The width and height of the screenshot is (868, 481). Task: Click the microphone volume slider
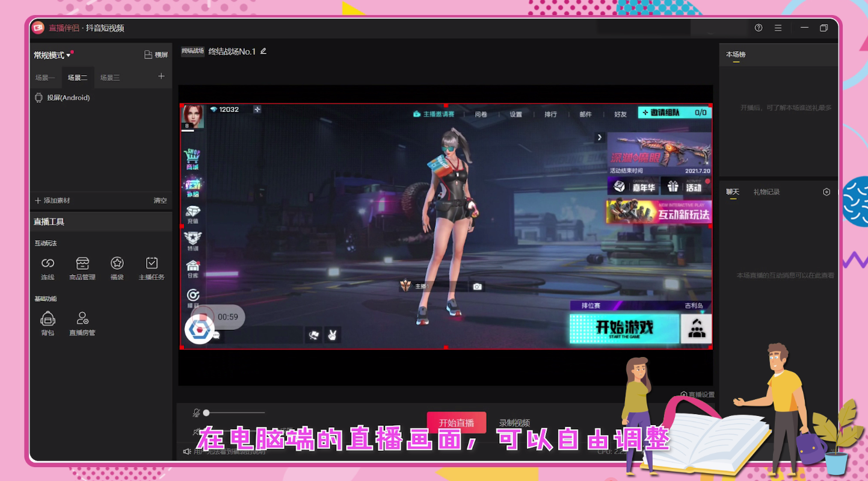click(234, 413)
